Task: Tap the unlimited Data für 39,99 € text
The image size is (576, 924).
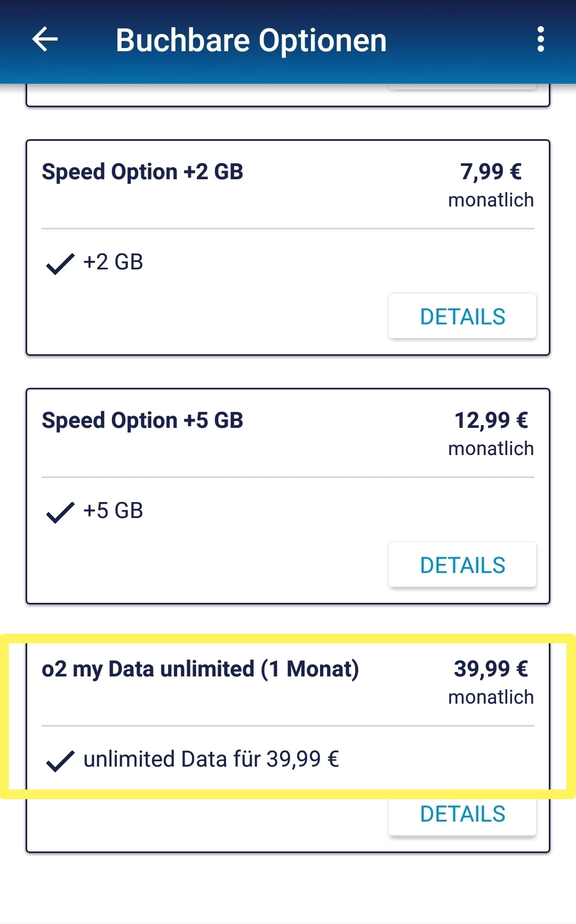Action: [211, 759]
